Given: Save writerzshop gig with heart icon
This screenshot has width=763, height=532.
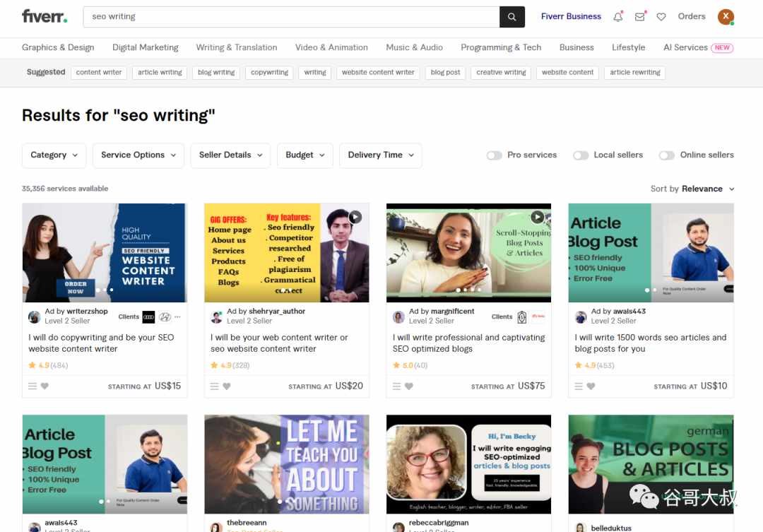Looking at the screenshot, I should click(45, 386).
